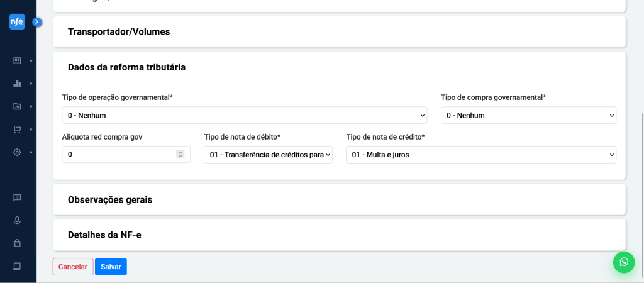Screen dimensions: 644x283
Task: Expand the sidebar with the arrow button
Action: (36, 22)
